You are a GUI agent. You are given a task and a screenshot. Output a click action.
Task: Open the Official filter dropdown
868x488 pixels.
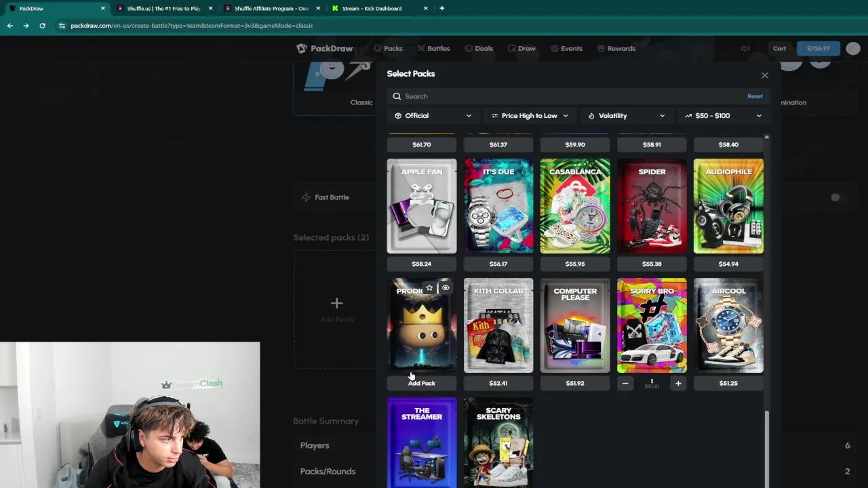(433, 116)
